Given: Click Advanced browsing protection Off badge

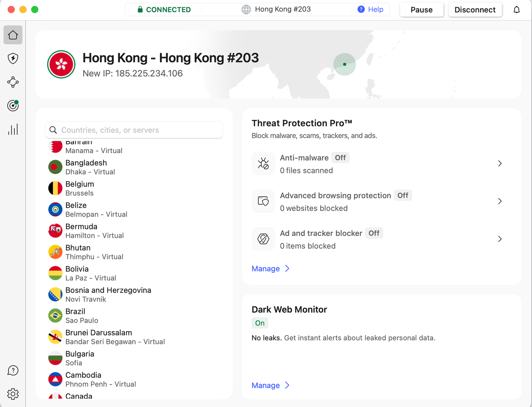Looking at the screenshot, I should (403, 195).
